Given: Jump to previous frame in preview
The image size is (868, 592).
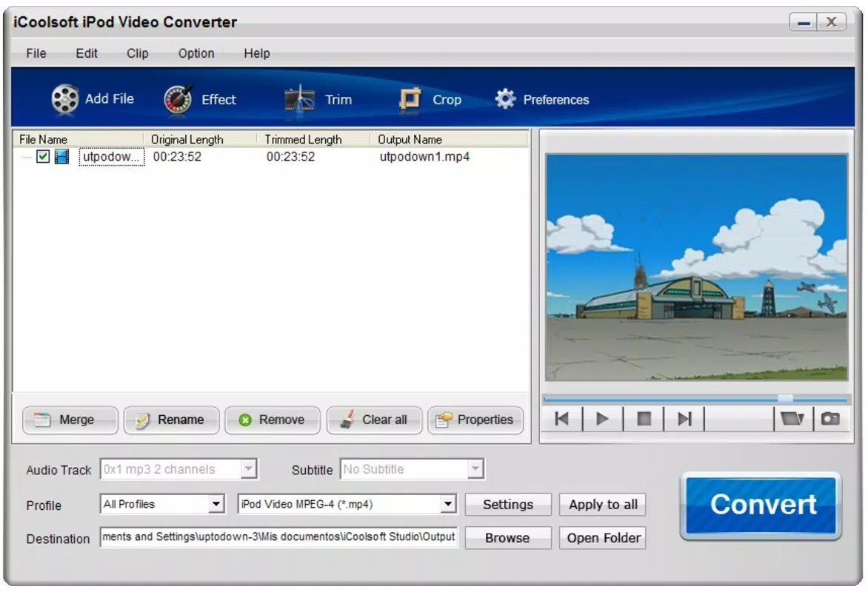Looking at the screenshot, I should (562, 419).
